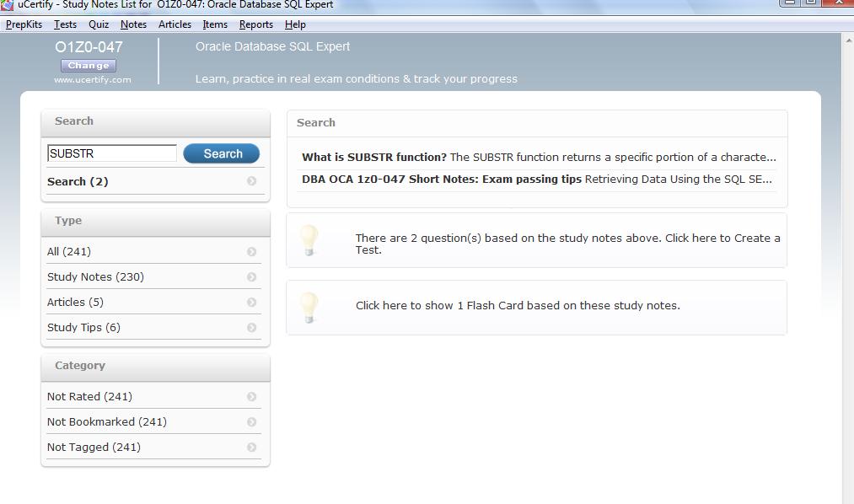This screenshot has width=854, height=504.
Task: Open the Quiz menu
Action: (x=99, y=24)
